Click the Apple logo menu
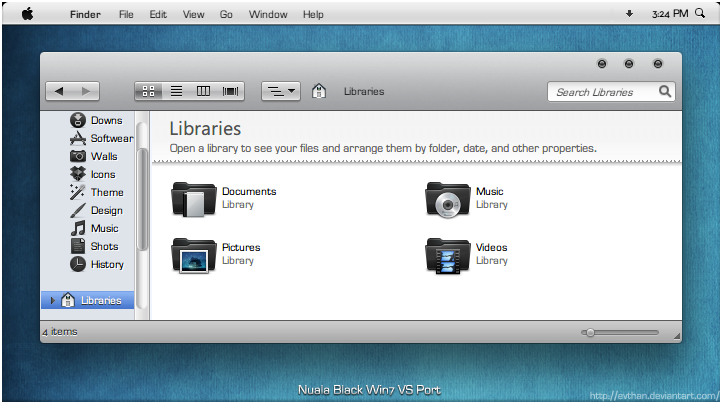 pyautogui.click(x=27, y=14)
